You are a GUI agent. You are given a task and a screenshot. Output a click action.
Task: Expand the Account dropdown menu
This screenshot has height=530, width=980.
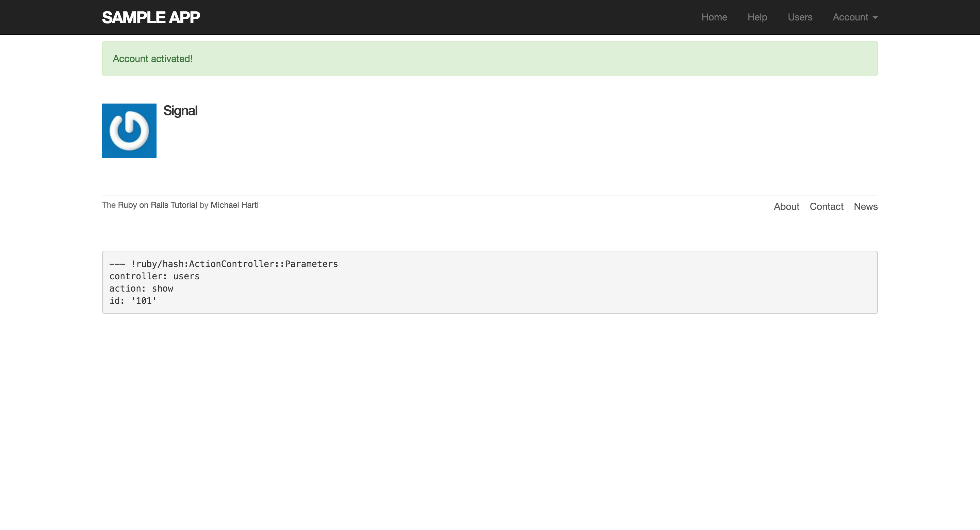[x=850, y=17]
